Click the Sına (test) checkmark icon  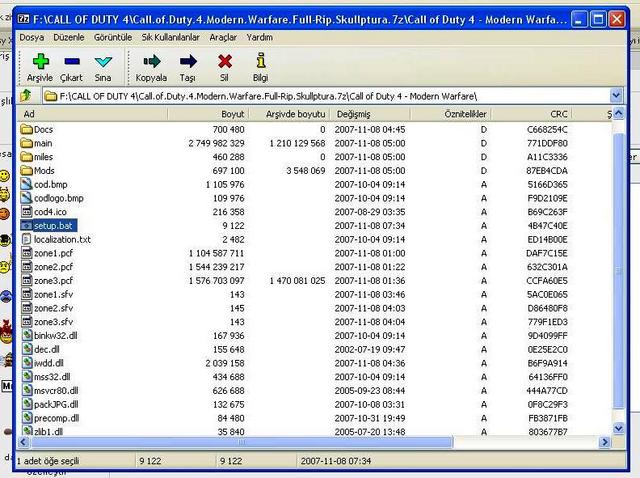[103, 62]
